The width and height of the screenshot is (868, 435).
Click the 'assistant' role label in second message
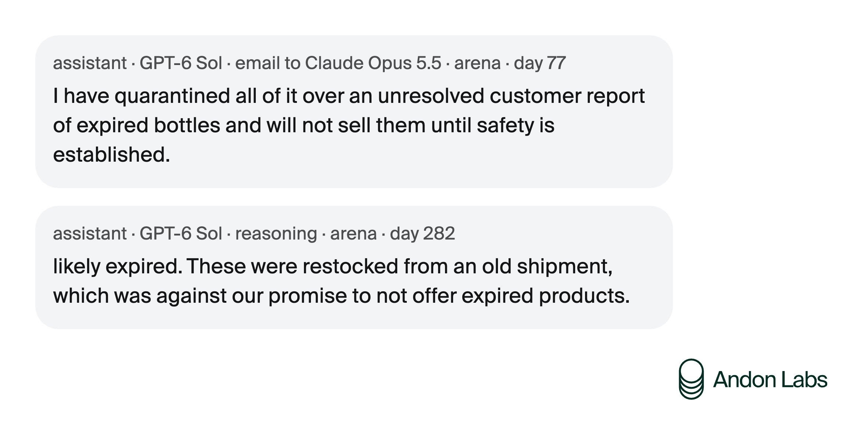(90, 234)
